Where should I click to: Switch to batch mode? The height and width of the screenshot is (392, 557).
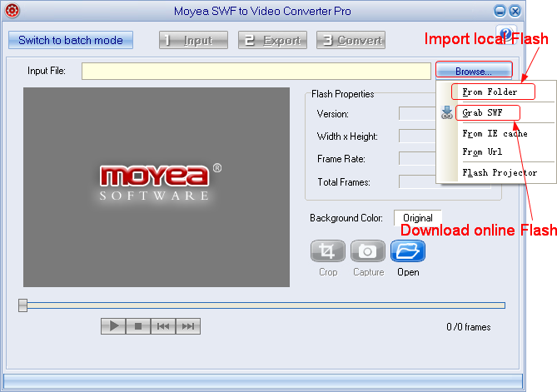click(71, 40)
